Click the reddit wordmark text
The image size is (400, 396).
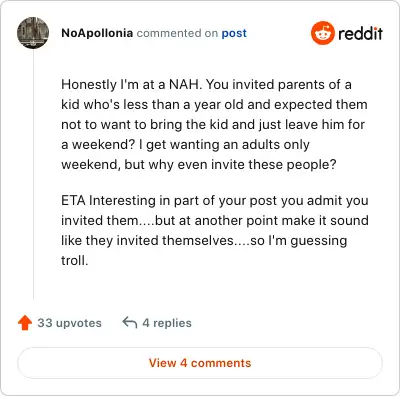click(360, 33)
